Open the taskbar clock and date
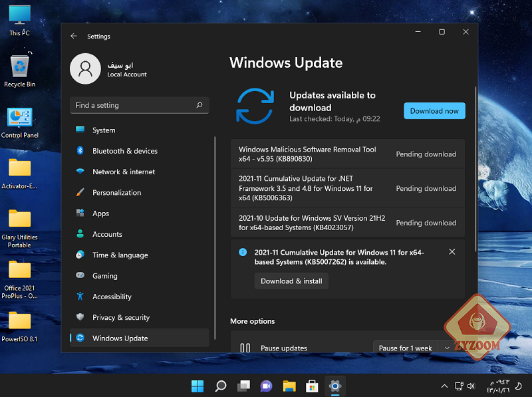 click(498, 386)
